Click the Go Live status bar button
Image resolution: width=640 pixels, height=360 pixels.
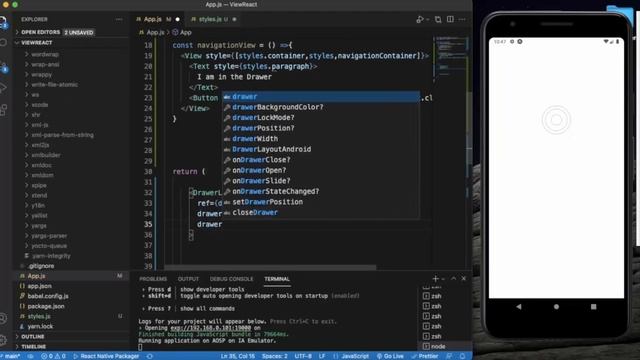(x=390, y=356)
